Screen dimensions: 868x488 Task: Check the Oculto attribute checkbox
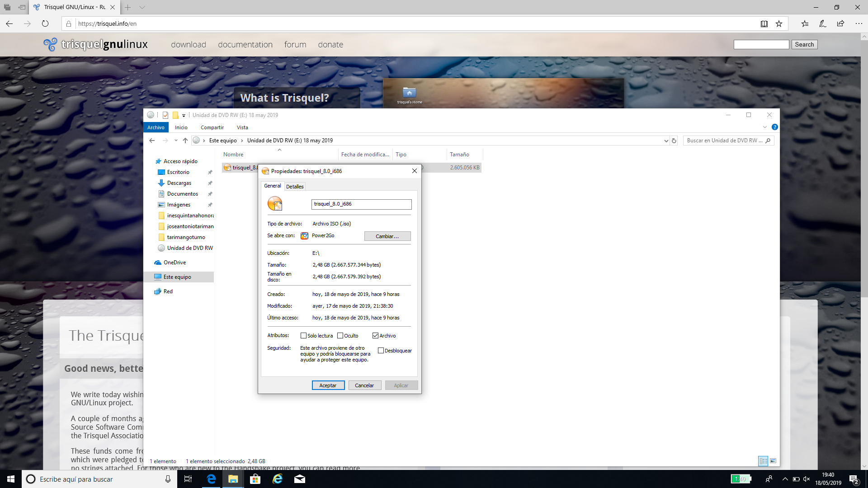[340, 336]
